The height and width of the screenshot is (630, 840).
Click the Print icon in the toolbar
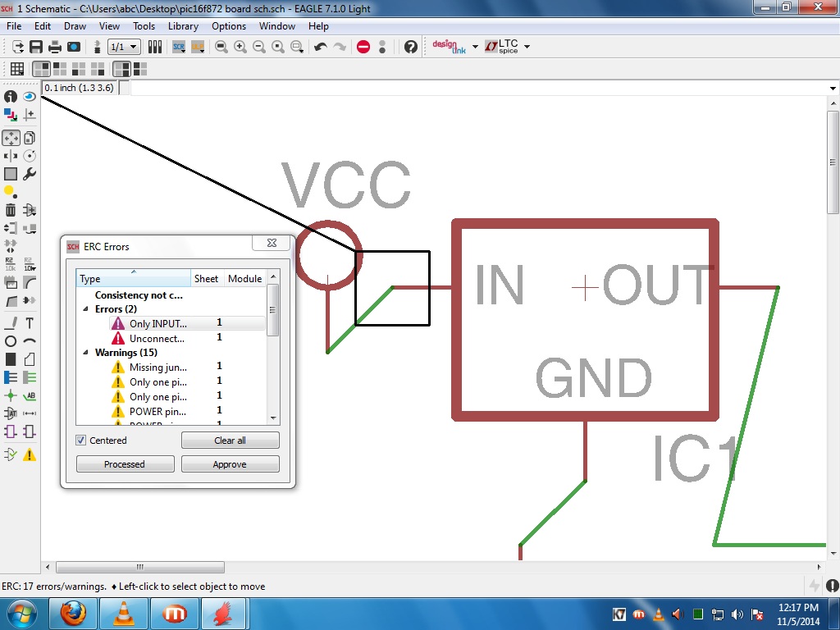[55, 47]
